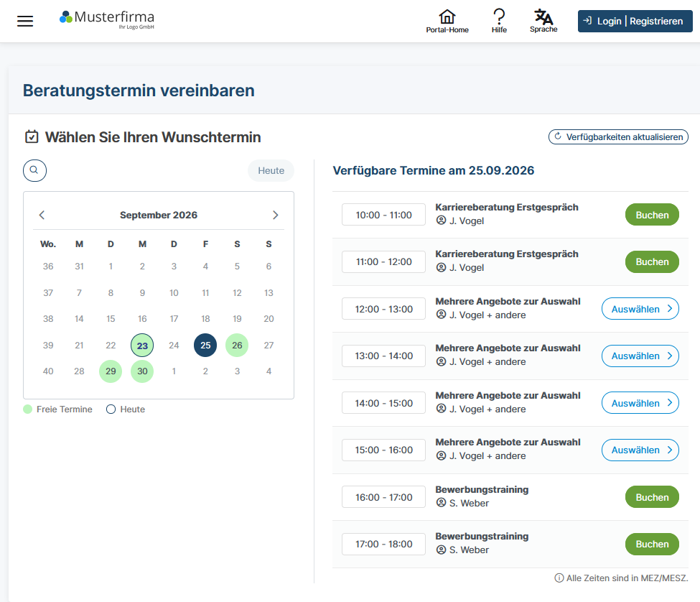This screenshot has height=602, width=700.
Task: Choose today's date 23 in calendar
Action: click(142, 346)
